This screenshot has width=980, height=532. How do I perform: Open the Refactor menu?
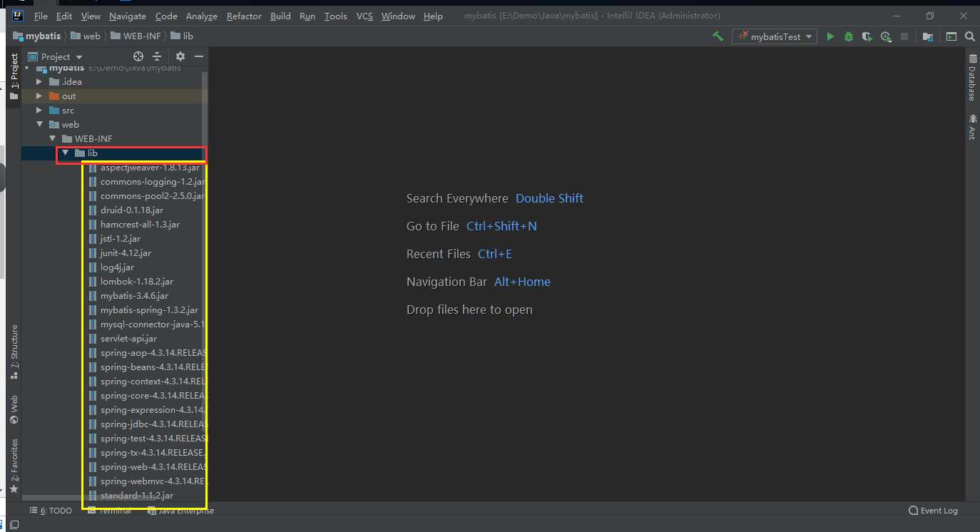pos(244,16)
